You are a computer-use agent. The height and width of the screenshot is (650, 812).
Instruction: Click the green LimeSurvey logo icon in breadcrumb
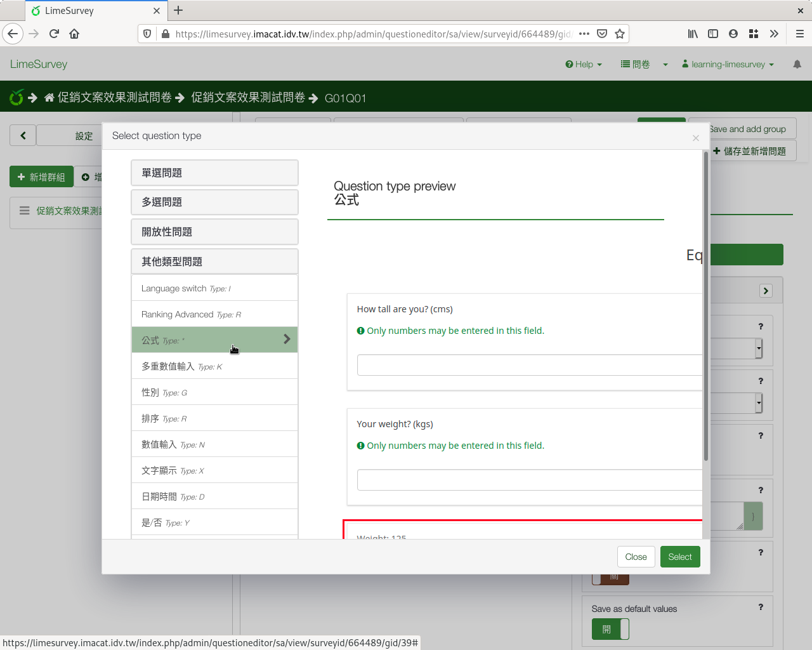pyautogui.click(x=16, y=97)
